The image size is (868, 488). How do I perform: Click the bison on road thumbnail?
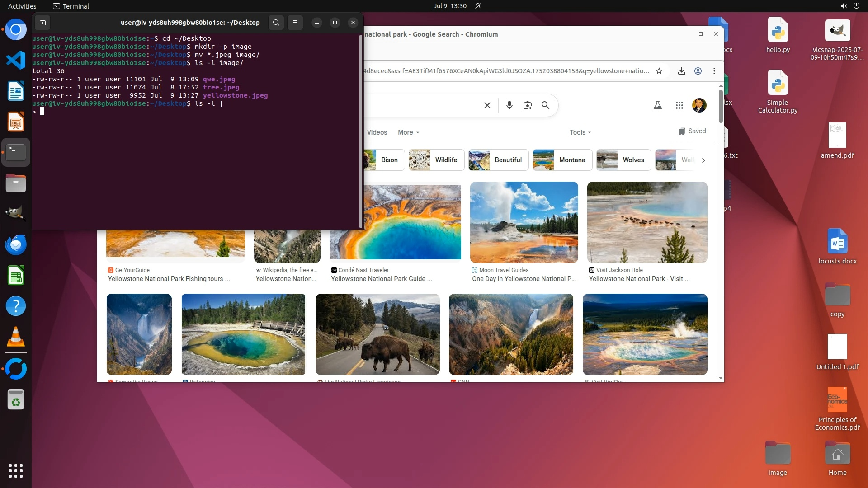377,334
